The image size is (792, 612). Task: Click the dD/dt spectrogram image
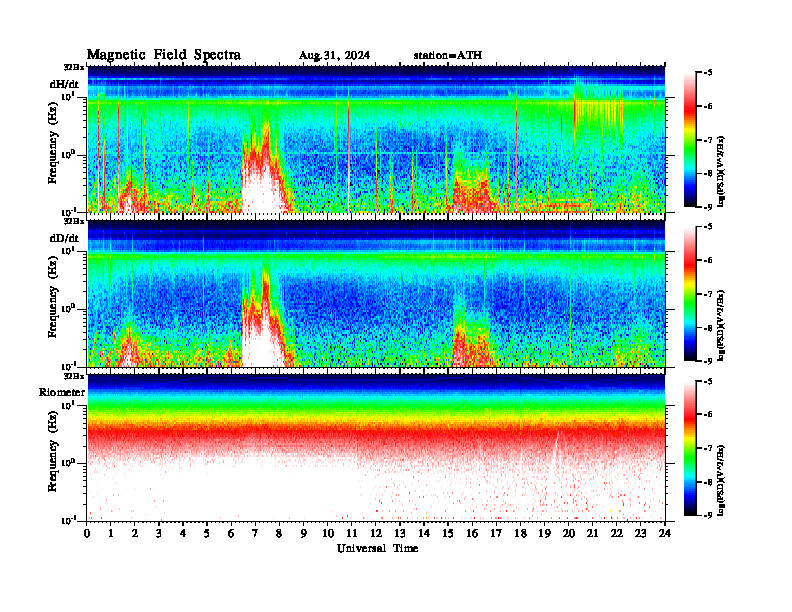pyautogui.click(x=376, y=293)
